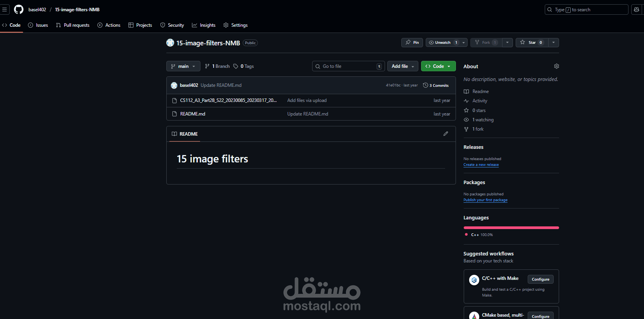The width and height of the screenshot is (644, 319).
Task: Click the C++ 100.0% language entry
Action: [x=479, y=235]
